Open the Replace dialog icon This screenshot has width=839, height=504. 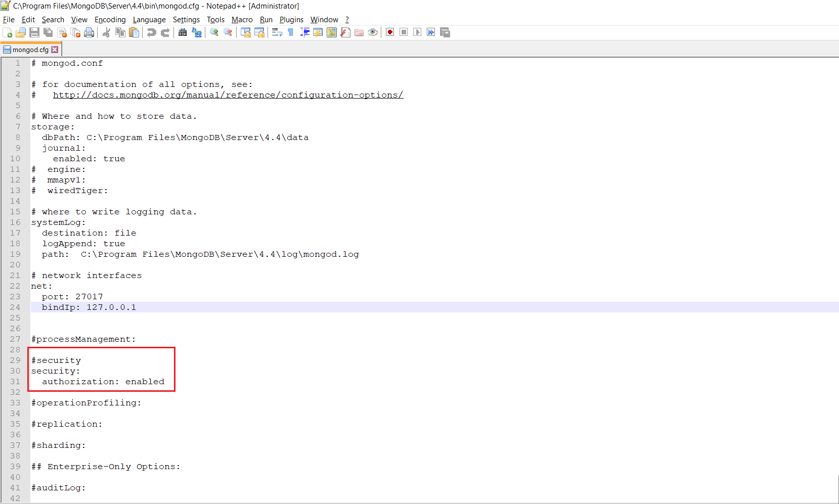point(197,32)
